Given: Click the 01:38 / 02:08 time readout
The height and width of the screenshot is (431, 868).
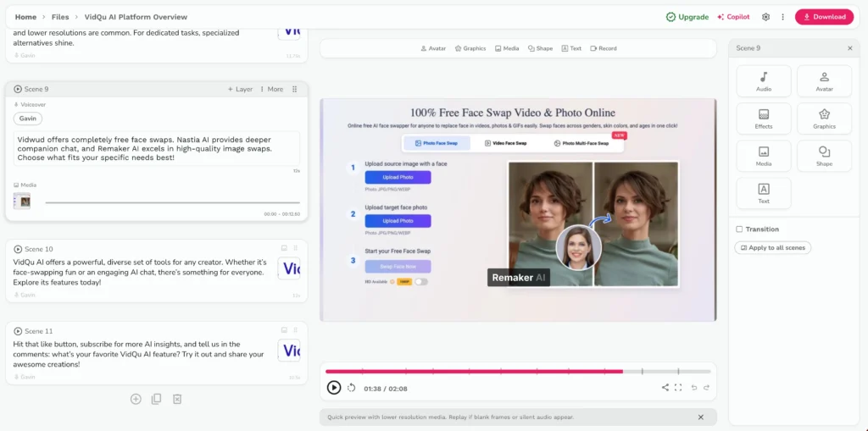Looking at the screenshot, I should 386,389.
